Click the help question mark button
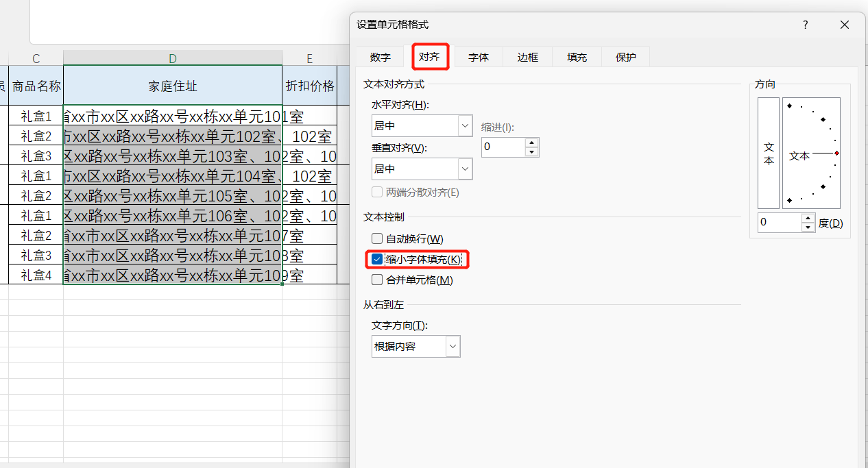This screenshot has width=868, height=468. [806, 25]
